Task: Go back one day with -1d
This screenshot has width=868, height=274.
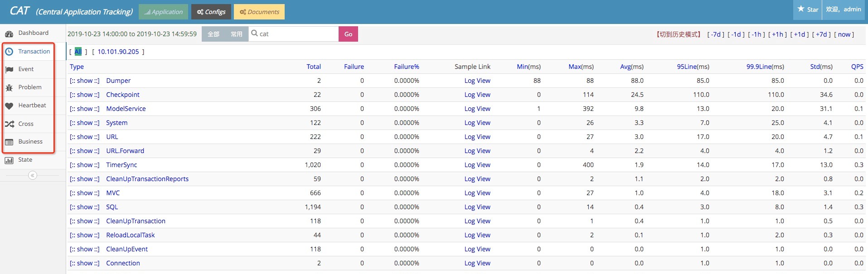Action: (737, 34)
